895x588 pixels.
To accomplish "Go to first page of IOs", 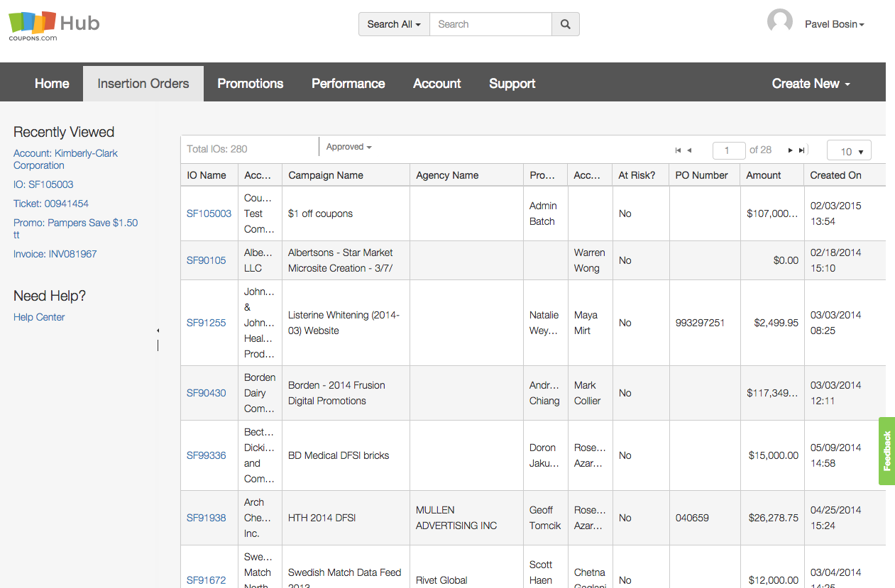I will point(678,150).
